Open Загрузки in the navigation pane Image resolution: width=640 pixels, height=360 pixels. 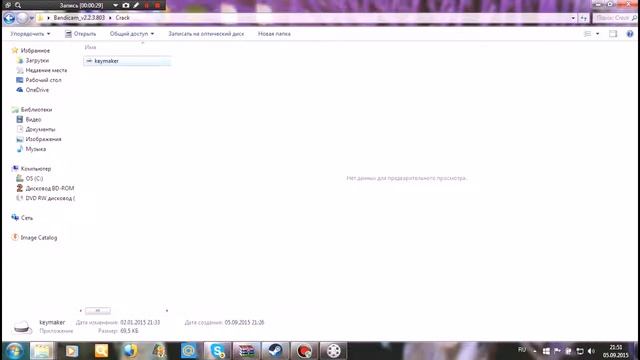coord(37,60)
